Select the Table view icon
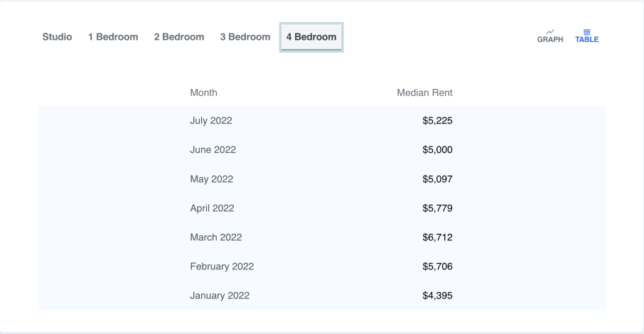This screenshot has height=334, width=644. coord(586,36)
